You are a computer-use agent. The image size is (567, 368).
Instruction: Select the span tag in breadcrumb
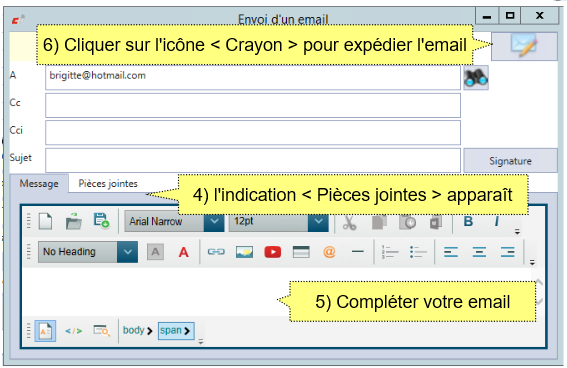click(176, 331)
